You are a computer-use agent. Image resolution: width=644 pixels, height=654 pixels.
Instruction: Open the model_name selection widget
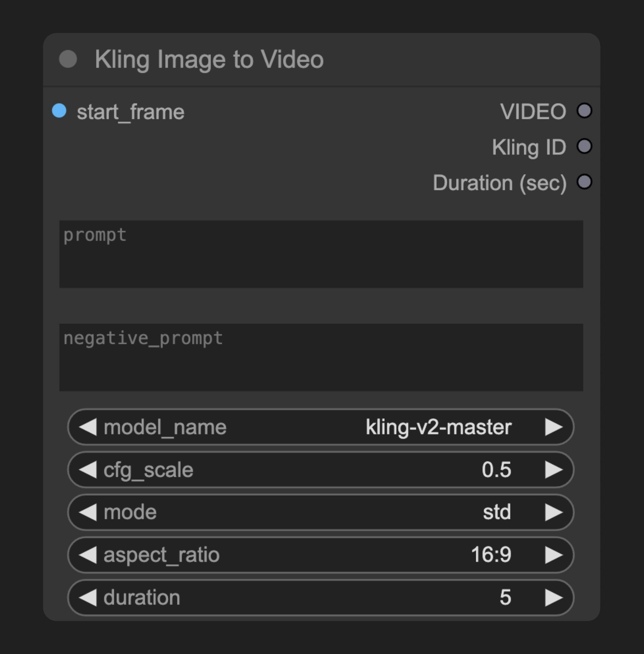tap(320, 427)
